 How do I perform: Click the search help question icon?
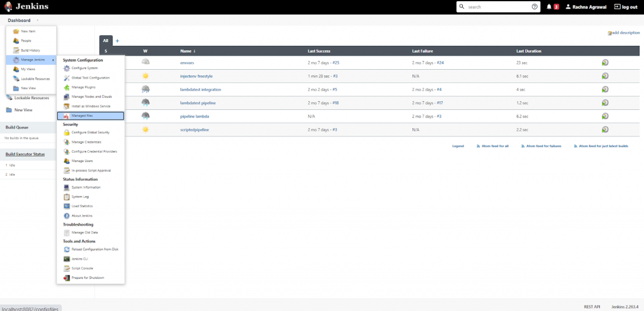535,7
